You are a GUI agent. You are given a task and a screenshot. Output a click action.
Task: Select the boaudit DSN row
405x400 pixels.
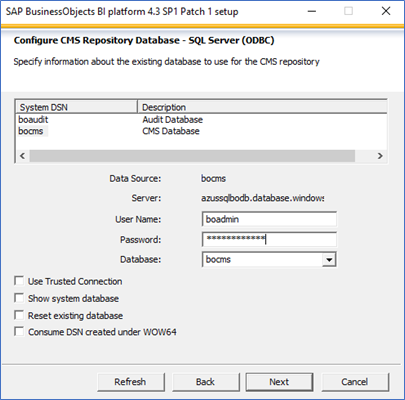(x=33, y=120)
